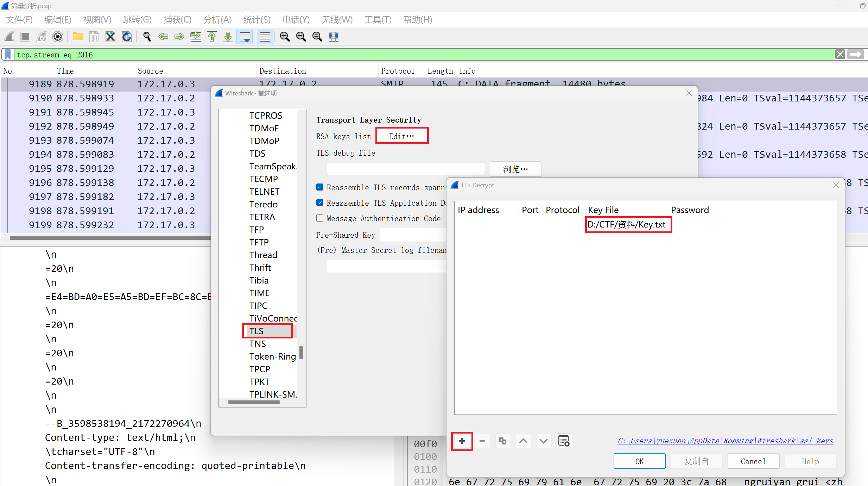The width and height of the screenshot is (868, 486).
Task: Add new key entry with plus button
Action: (462, 441)
